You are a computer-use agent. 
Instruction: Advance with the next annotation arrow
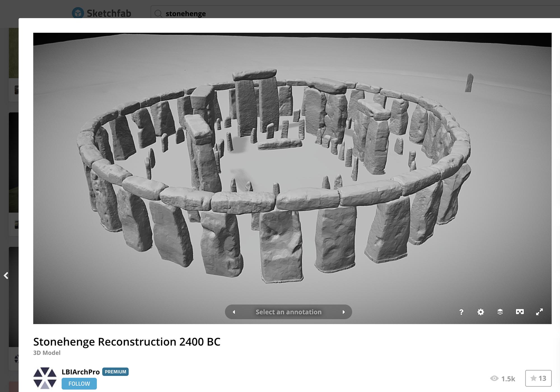pos(344,312)
